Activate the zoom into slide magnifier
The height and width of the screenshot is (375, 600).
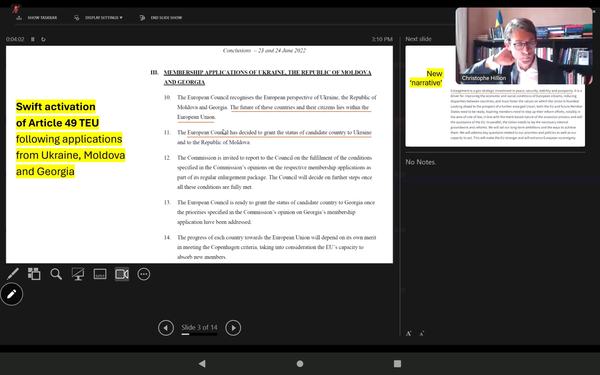point(56,274)
